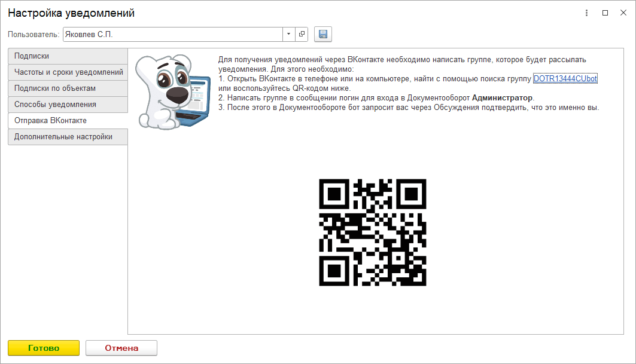
Task: Follow the DOTR13444CUbot group link
Action: pos(565,79)
